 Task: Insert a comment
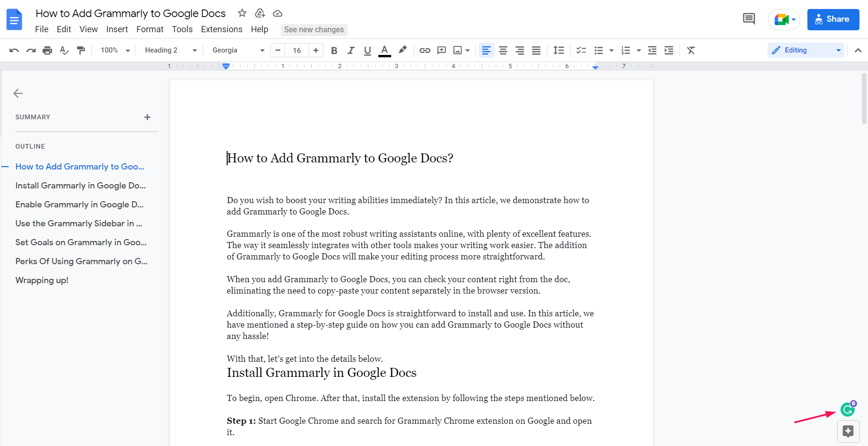click(441, 50)
